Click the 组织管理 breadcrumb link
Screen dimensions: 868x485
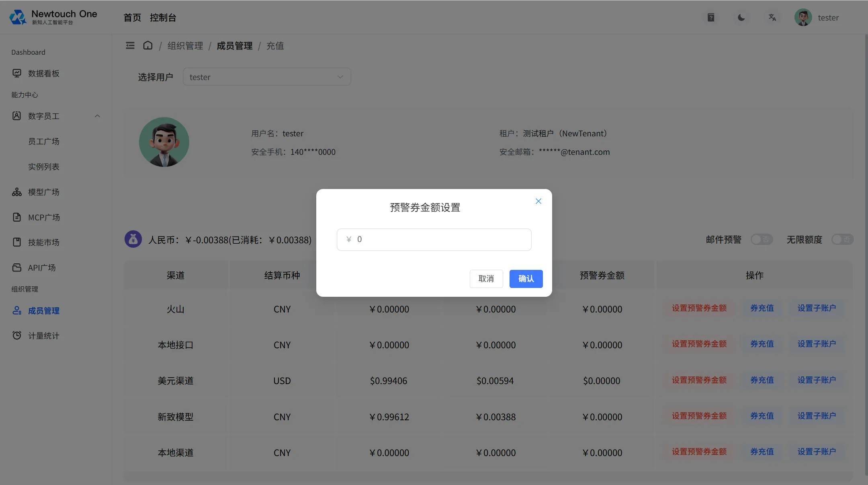pos(185,46)
